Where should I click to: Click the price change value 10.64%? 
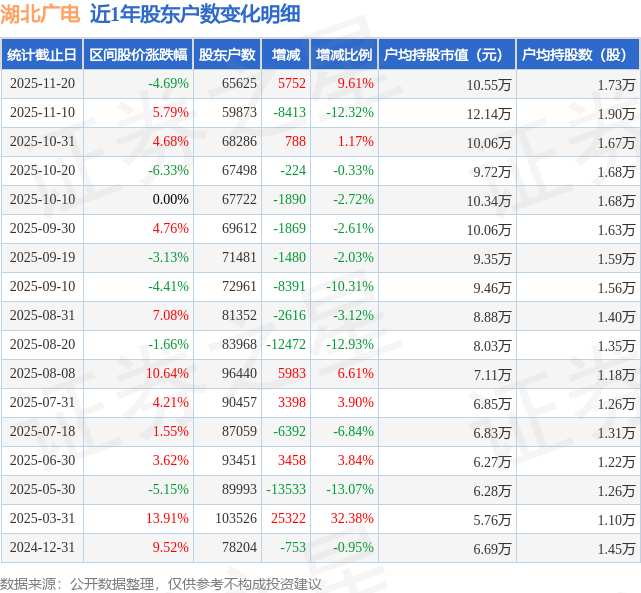click(x=167, y=374)
